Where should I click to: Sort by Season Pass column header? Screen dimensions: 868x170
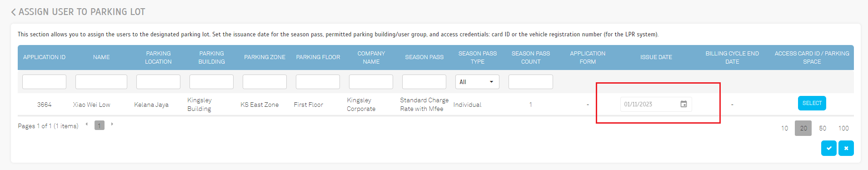pos(424,57)
